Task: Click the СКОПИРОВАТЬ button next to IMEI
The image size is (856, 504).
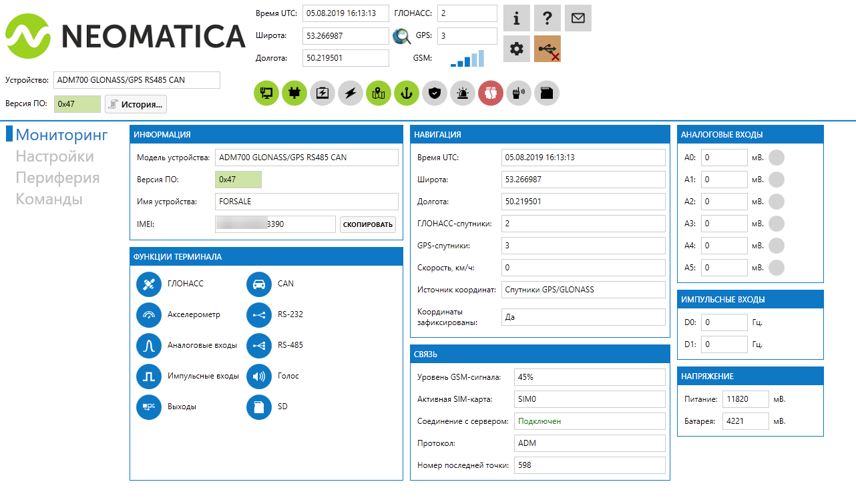Action: click(x=368, y=224)
